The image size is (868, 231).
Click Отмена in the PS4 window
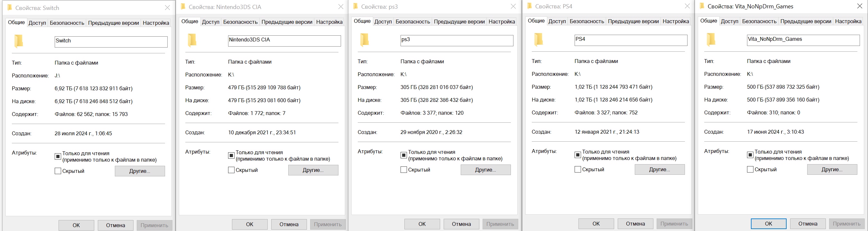635,224
